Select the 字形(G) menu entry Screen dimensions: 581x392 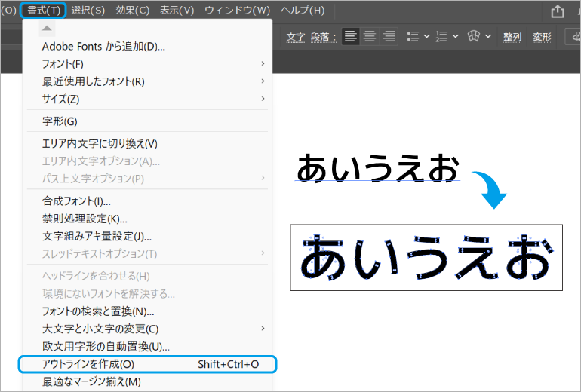(x=147, y=121)
